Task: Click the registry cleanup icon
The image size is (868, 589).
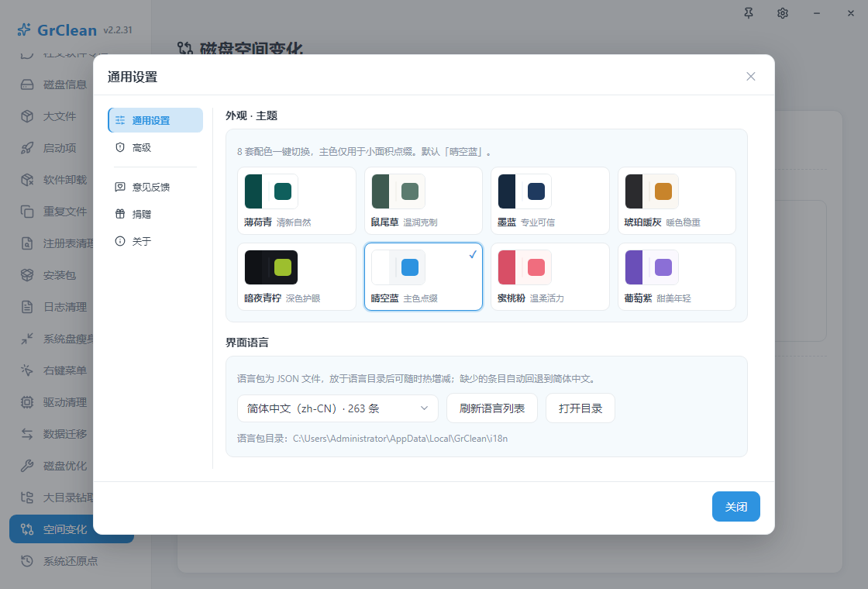Action: [x=27, y=243]
